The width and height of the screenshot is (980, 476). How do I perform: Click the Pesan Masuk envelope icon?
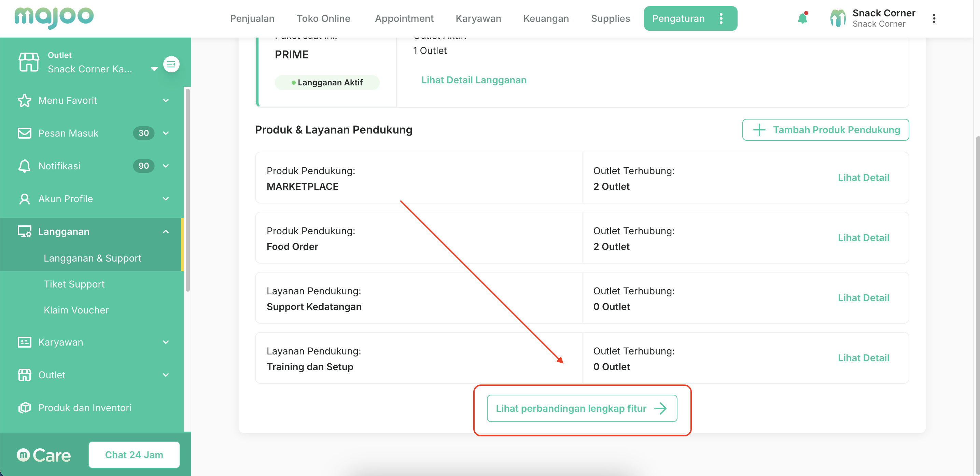coord(25,133)
